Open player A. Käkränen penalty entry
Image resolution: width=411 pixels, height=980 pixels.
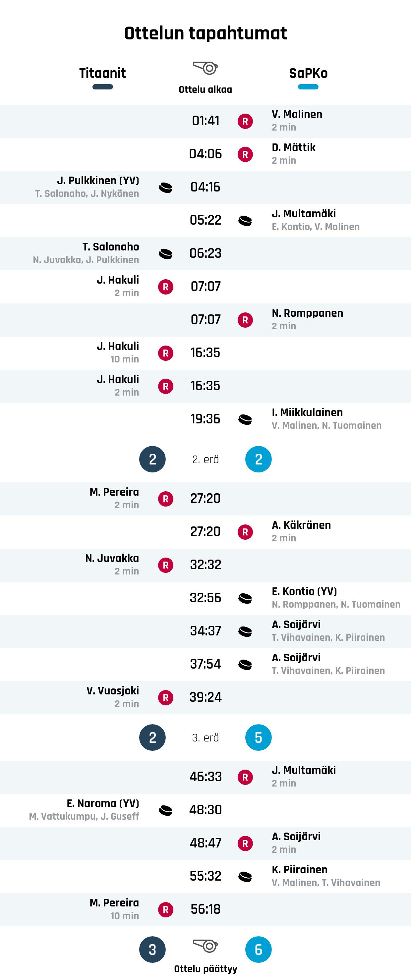[301, 525]
